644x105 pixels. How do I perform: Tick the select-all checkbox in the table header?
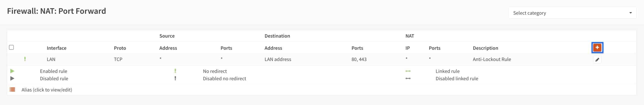pyautogui.click(x=11, y=47)
